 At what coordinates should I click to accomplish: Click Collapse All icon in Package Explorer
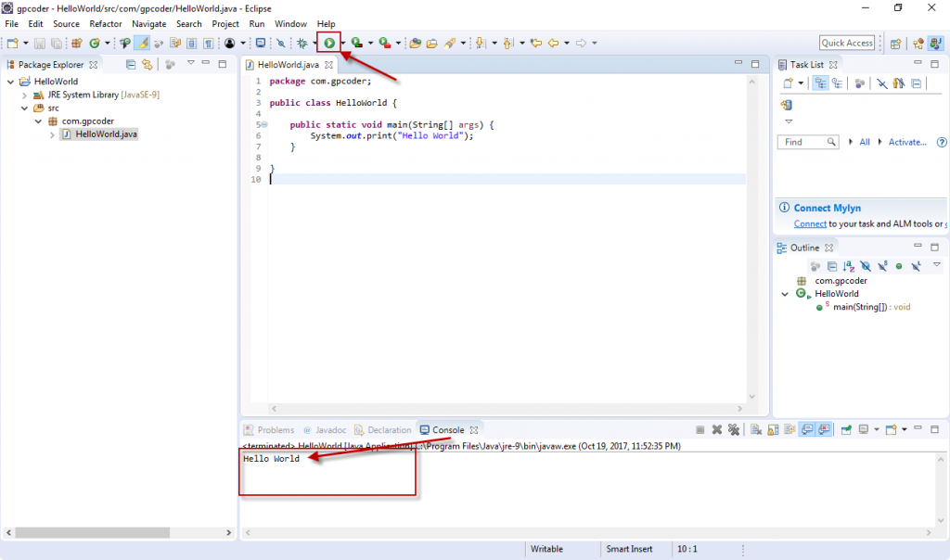click(x=130, y=64)
